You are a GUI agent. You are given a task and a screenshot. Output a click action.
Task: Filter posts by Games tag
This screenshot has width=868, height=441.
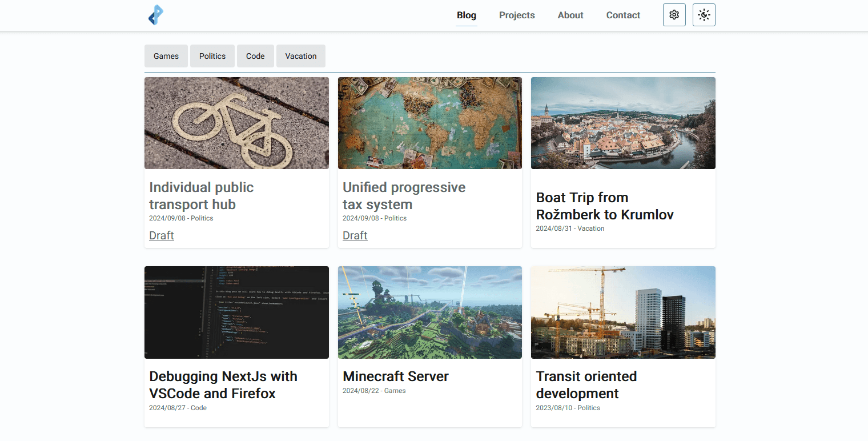(x=166, y=56)
